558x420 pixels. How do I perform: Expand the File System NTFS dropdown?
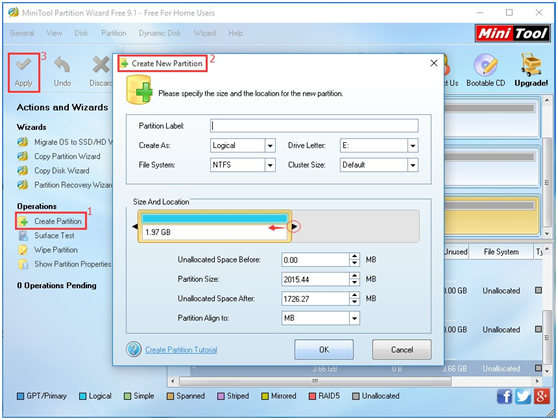tap(270, 165)
